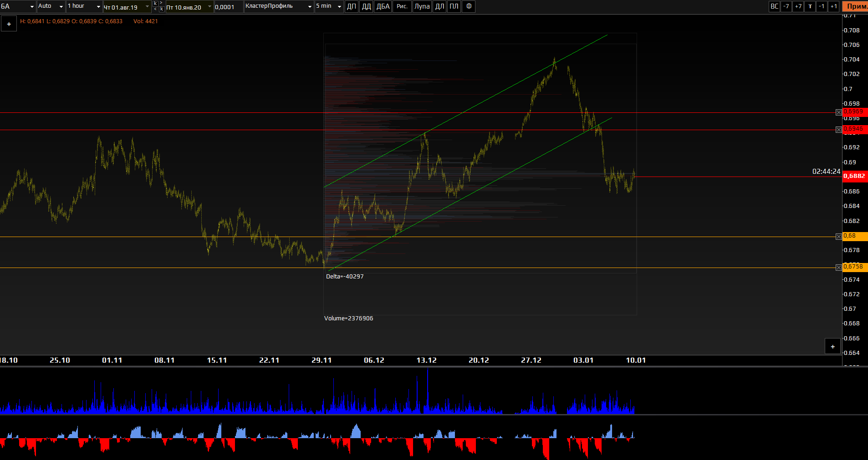Delete the 0,6758 horizontal level
The image size is (868, 460).
pos(838,268)
